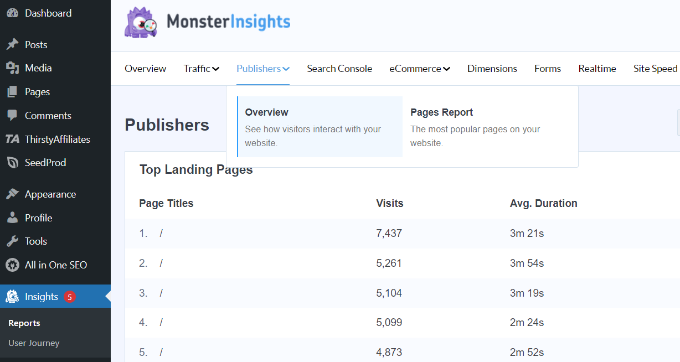680x362 pixels.
Task: Open Profile menu label
Action: [x=39, y=218]
